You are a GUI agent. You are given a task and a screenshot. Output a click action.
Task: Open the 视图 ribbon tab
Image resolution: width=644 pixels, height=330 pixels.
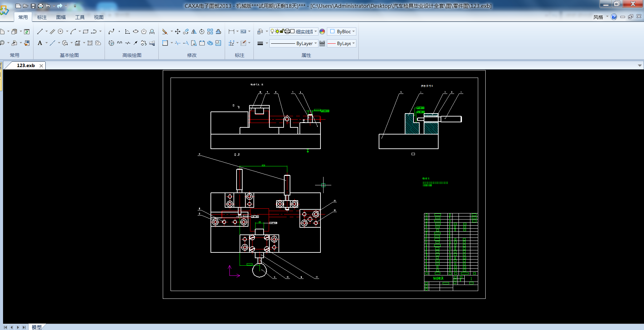98,17
